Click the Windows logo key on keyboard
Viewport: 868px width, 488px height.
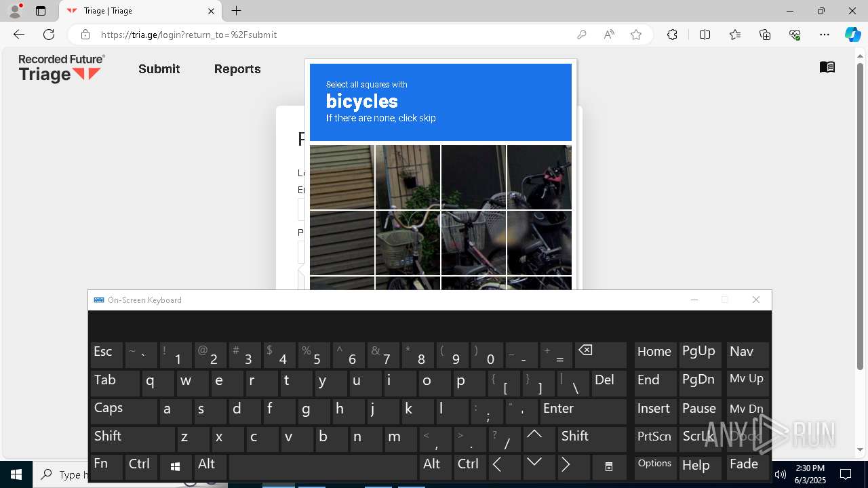pyautogui.click(x=175, y=466)
